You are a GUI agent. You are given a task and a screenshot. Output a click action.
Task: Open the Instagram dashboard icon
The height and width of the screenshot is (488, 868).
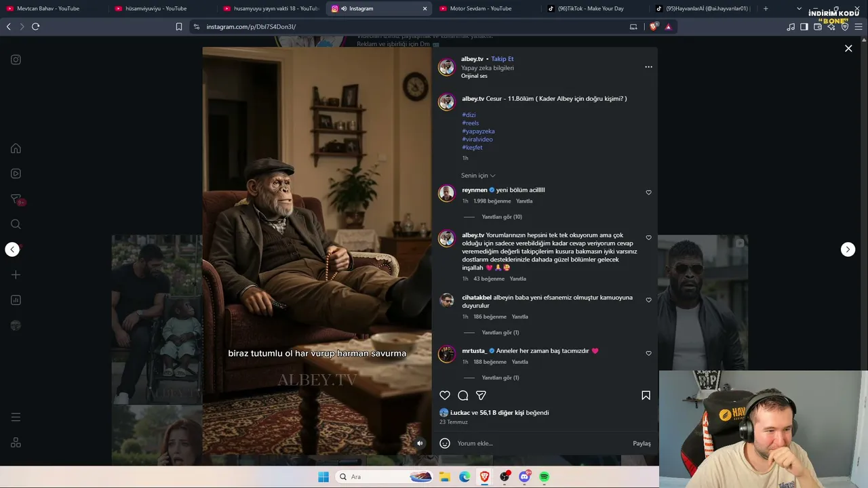click(16, 300)
